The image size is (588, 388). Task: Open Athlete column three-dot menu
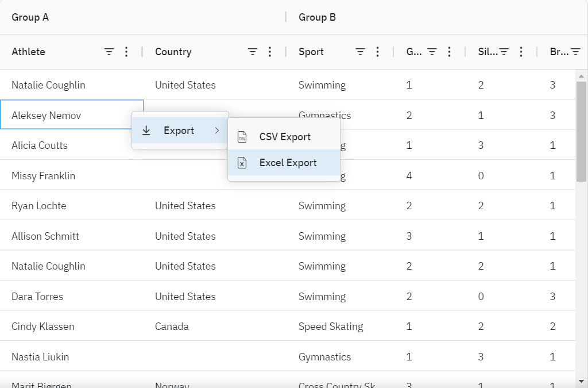(x=126, y=52)
